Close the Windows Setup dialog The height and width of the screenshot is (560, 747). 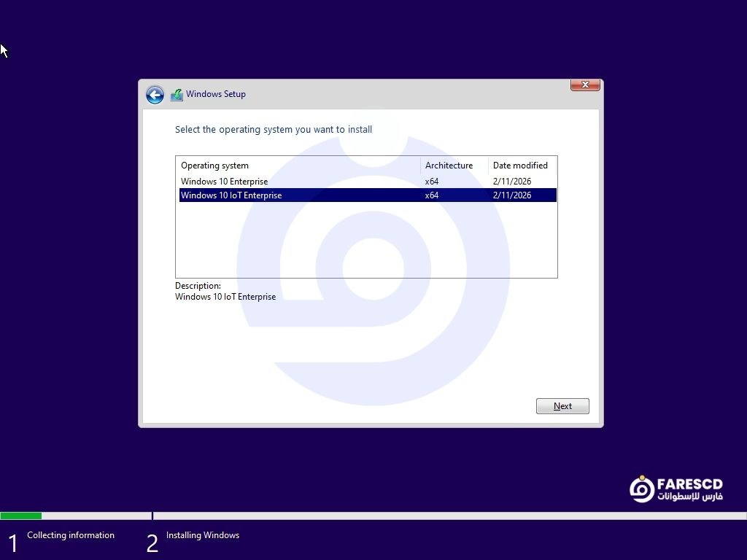click(585, 85)
